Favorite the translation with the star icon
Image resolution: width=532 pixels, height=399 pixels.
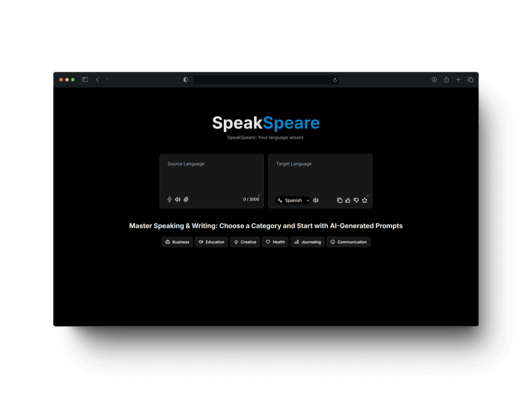(x=364, y=200)
